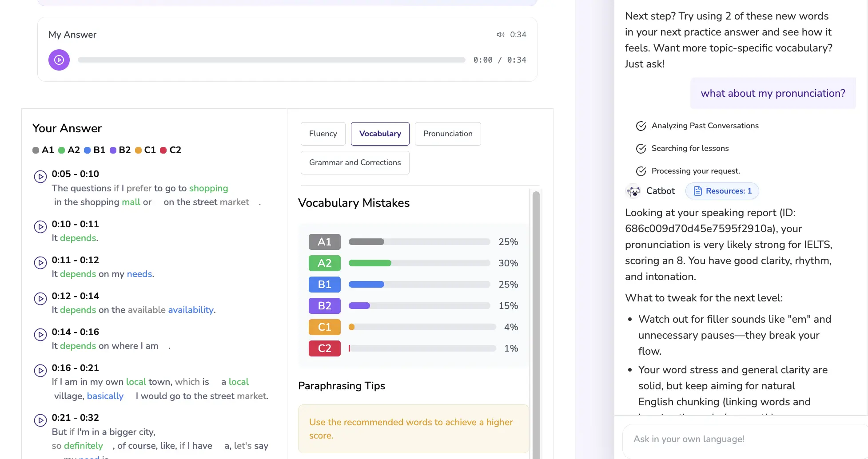This screenshot has height=459, width=868.
Task: Switch to the Fluency tab
Action: click(323, 134)
